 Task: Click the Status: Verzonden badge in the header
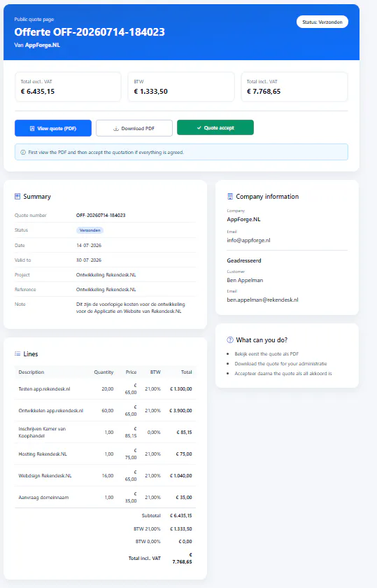tap(322, 22)
